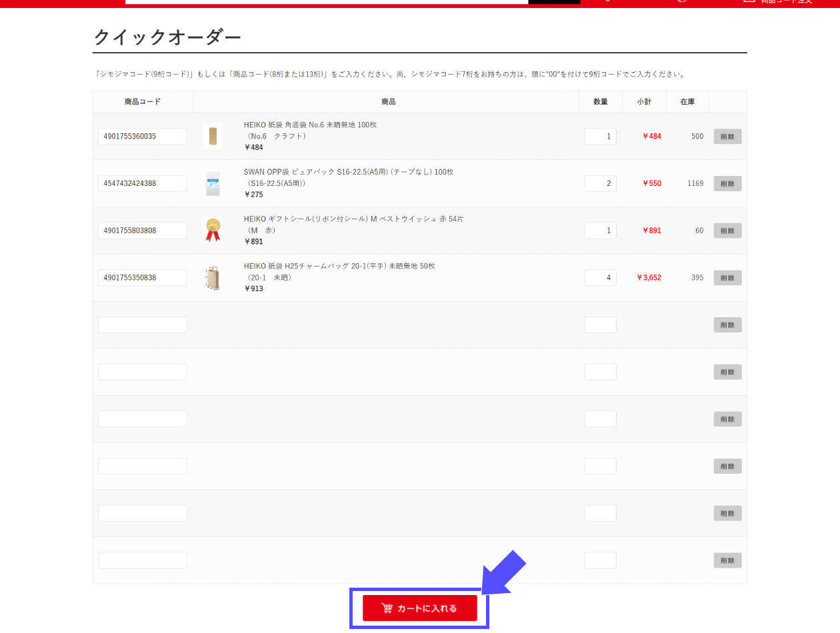Delete the HEIKO 角底袋 No.6 row

click(727, 137)
